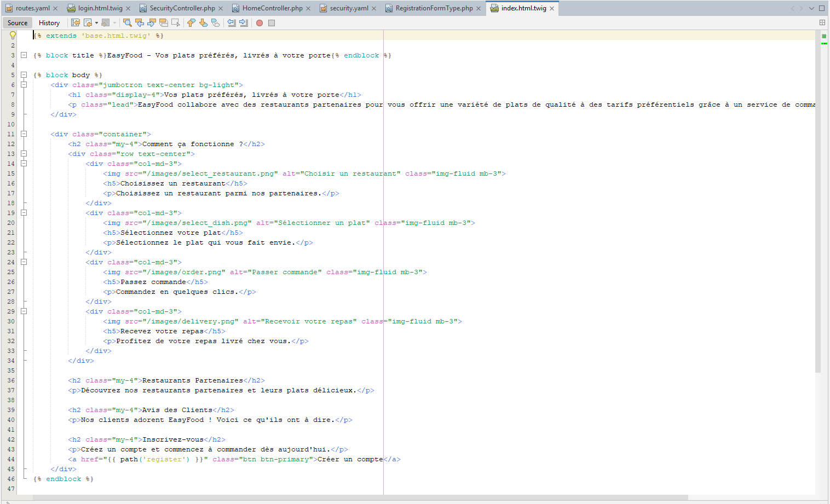
Task: Click the lightbulb hint on line 1
Action: tap(13, 36)
